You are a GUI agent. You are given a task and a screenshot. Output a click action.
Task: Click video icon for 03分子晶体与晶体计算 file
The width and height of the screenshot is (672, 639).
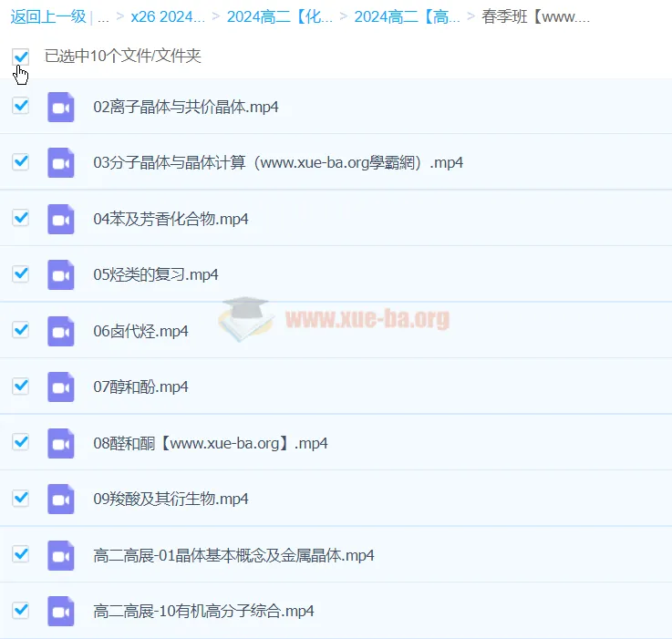[x=61, y=162]
